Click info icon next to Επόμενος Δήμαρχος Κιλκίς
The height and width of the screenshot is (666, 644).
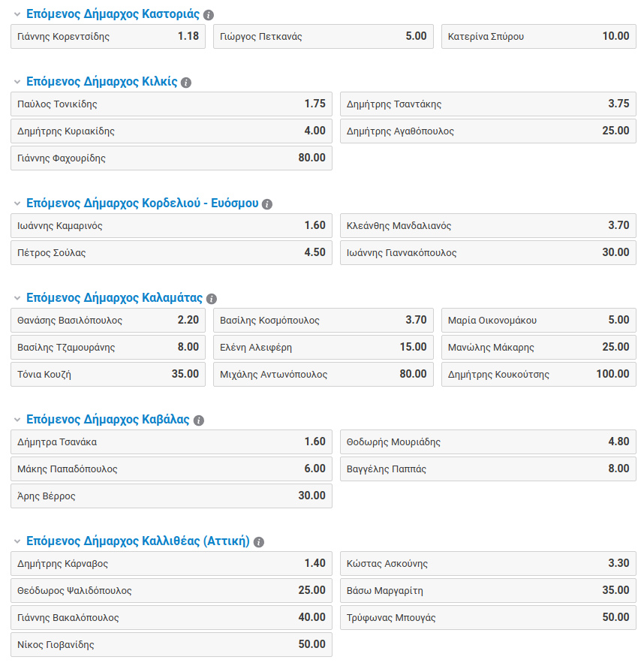click(x=186, y=83)
